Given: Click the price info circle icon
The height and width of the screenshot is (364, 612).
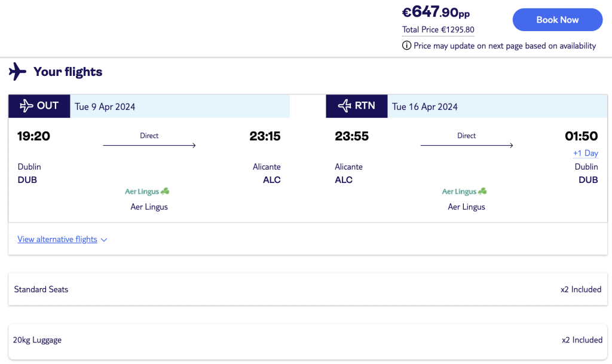Looking at the screenshot, I should click(406, 45).
